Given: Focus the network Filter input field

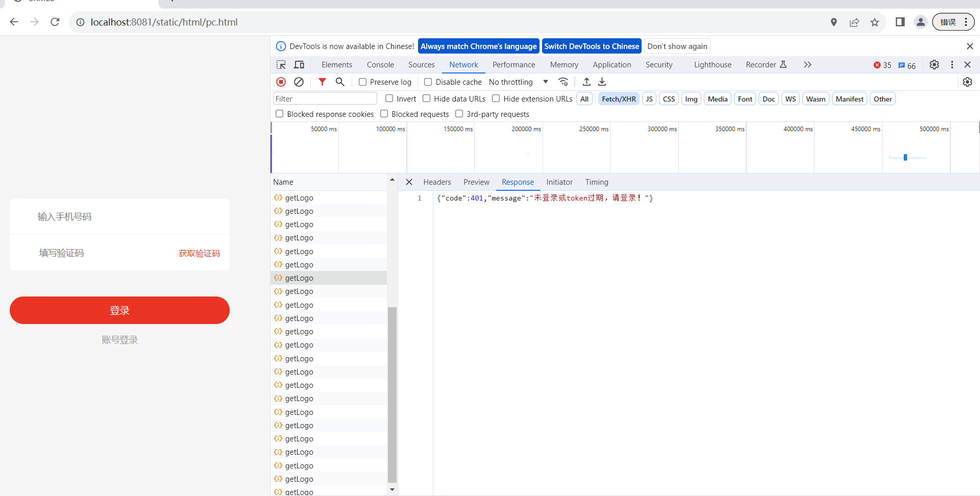Looking at the screenshot, I should tap(325, 99).
